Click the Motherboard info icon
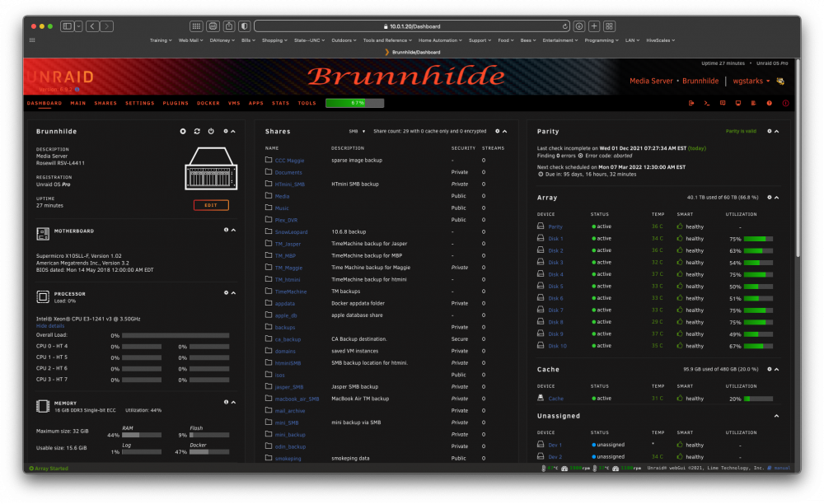Screen dimensions: 824x504 (x=226, y=230)
